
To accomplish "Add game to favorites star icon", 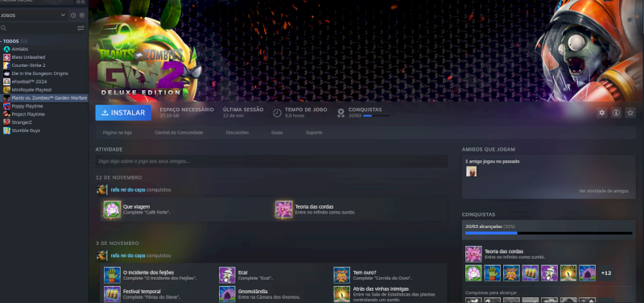I will 630,113.
